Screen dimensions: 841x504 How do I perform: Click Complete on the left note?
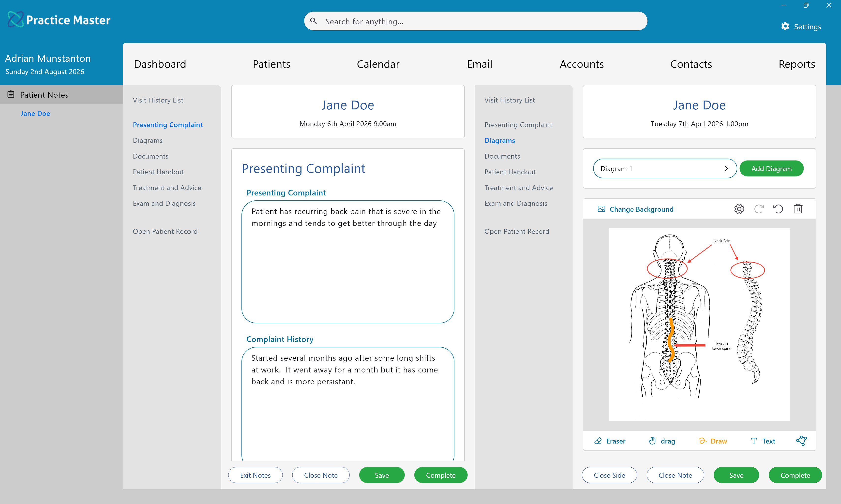440,475
